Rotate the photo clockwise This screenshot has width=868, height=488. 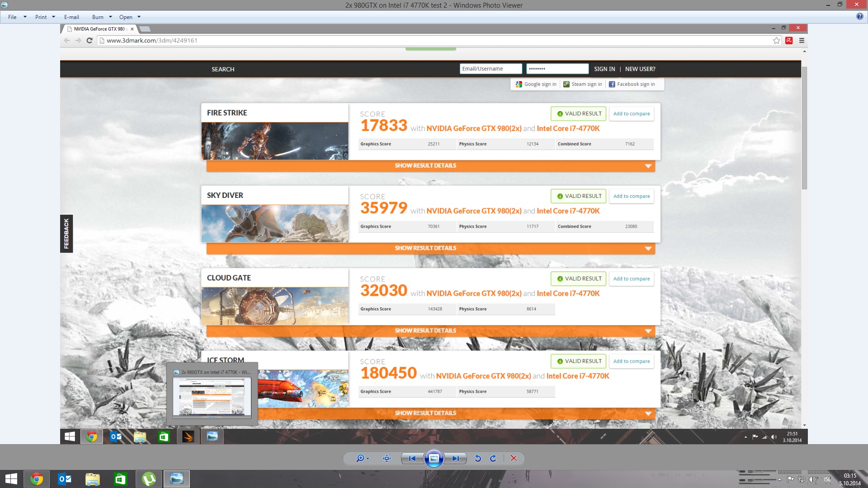point(493,458)
